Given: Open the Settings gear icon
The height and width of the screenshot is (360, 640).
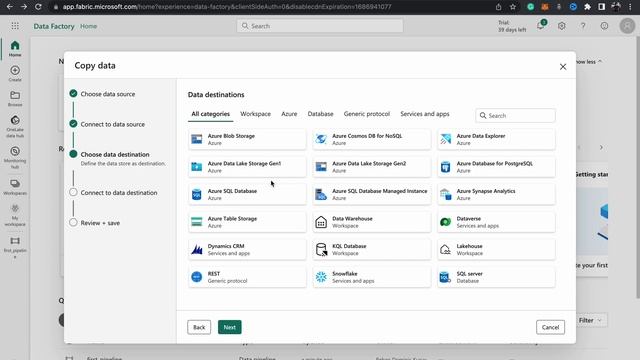Looking at the screenshot, I should tap(562, 26).
